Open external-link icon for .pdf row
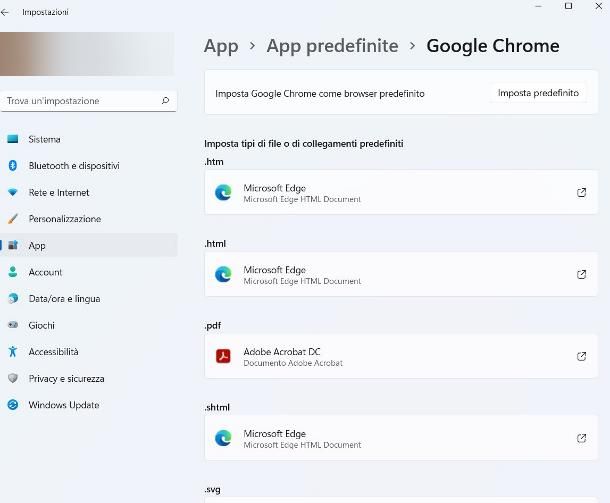 point(581,356)
